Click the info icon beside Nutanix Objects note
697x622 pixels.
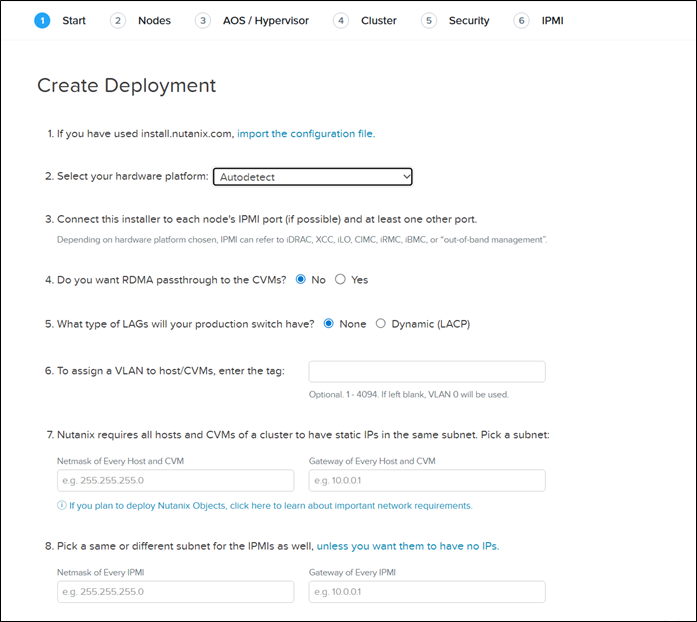point(62,506)
